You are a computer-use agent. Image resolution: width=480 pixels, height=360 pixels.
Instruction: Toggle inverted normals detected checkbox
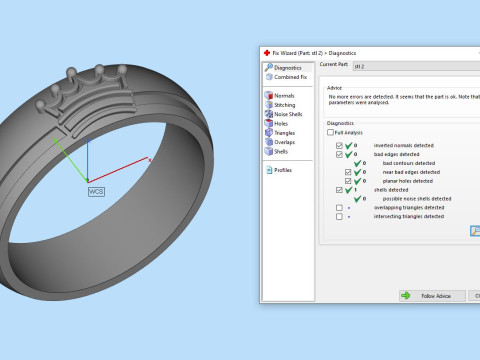[339, 145]
